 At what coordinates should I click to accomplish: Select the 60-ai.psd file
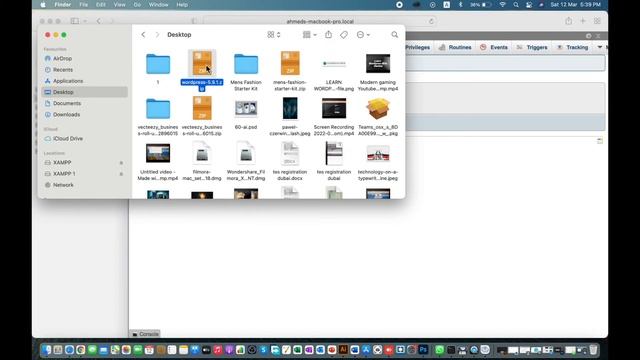coord(246,109)
